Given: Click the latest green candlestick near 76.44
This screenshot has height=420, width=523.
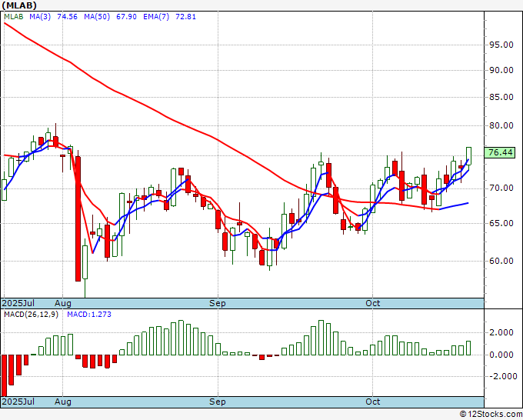Looking at the screenshot, I should [468, 156].
